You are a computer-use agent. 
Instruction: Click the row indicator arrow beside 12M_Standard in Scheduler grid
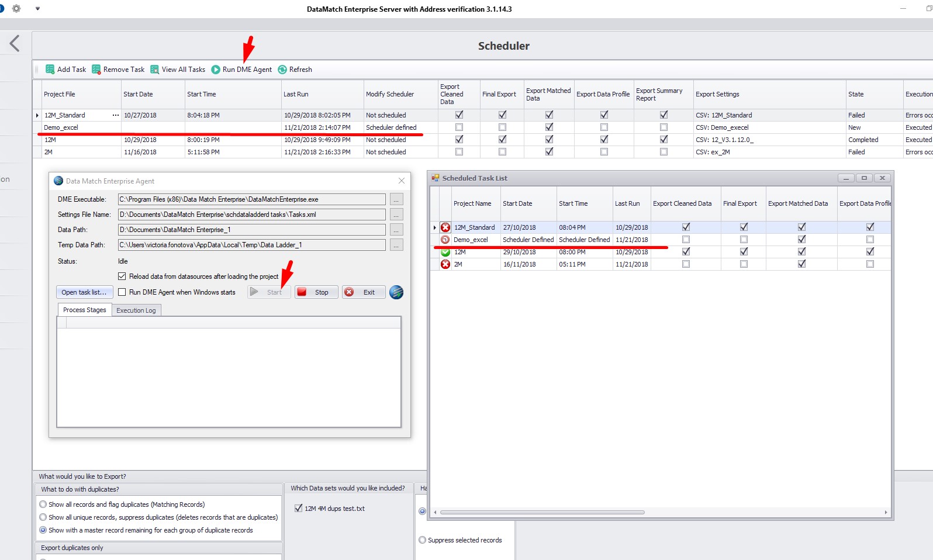[x=37, y=115]
